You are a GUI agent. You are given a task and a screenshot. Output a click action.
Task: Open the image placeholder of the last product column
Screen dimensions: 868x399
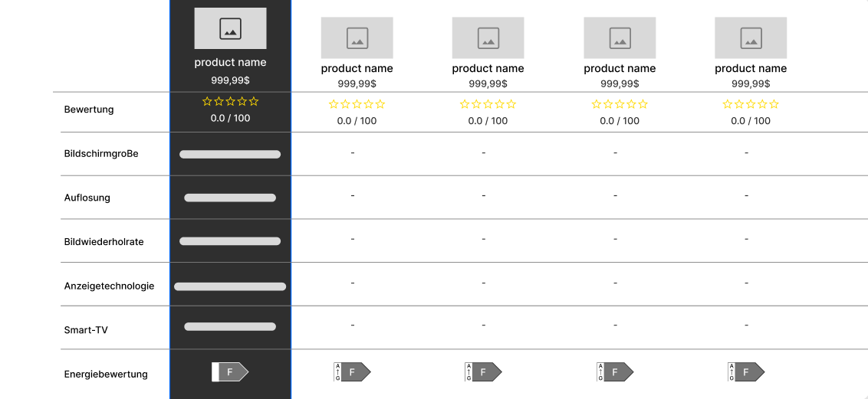(x=751, y=38)
